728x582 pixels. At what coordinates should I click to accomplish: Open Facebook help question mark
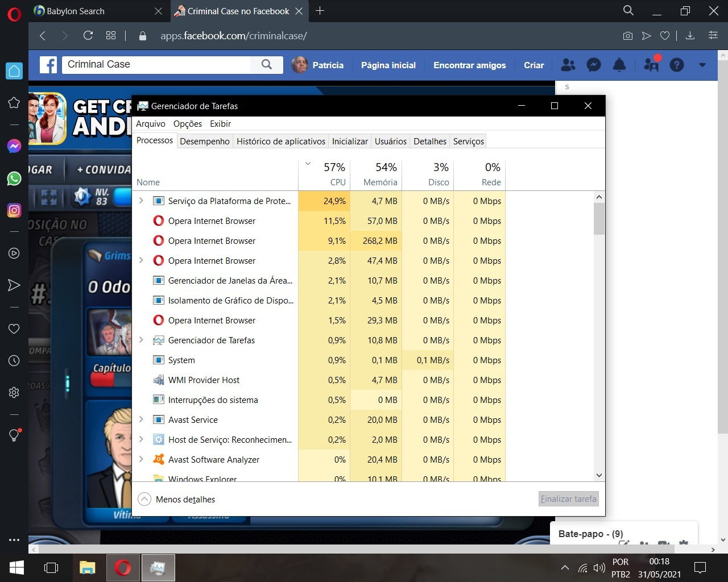(677, 65)
